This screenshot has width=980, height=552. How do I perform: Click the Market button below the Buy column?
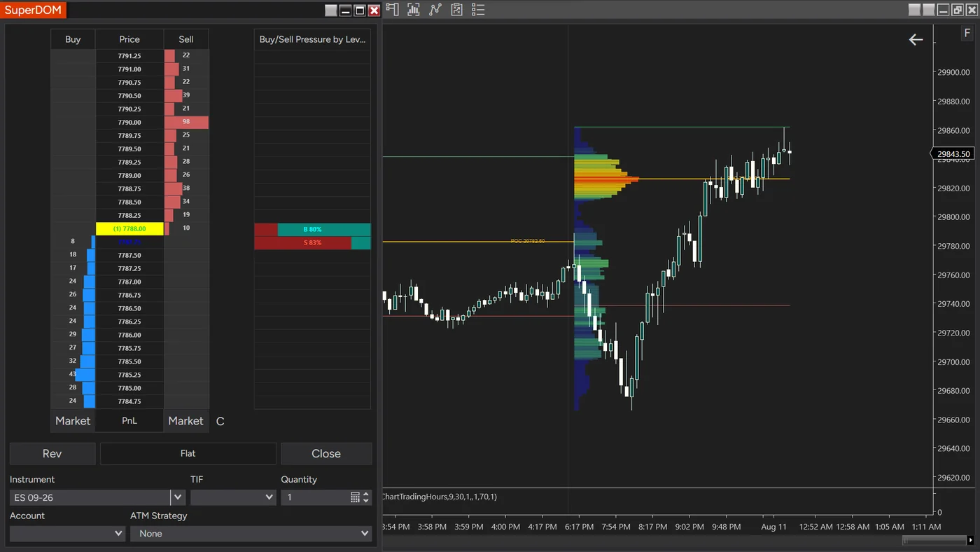pos(73,421)
